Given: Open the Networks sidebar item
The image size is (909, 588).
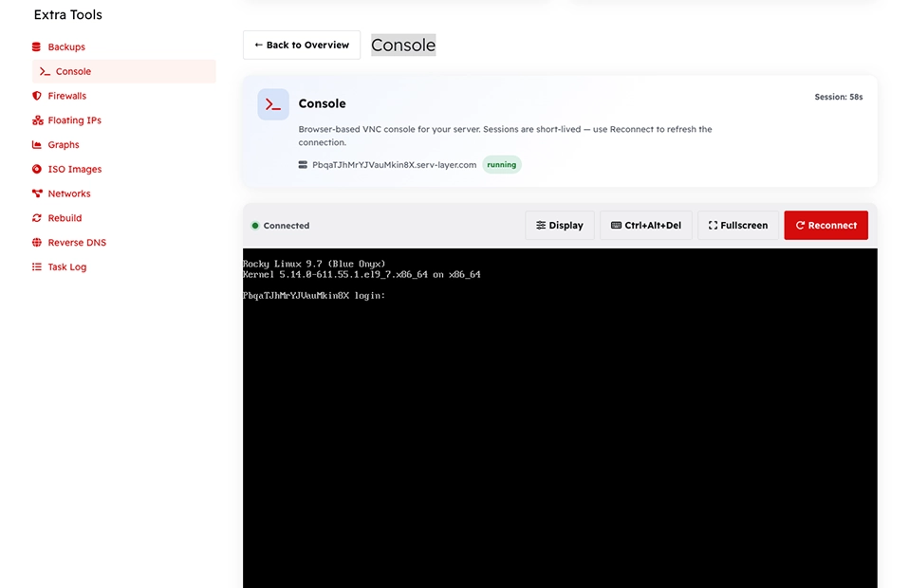Looking at the screenshot, I should (x=68, y=193).
